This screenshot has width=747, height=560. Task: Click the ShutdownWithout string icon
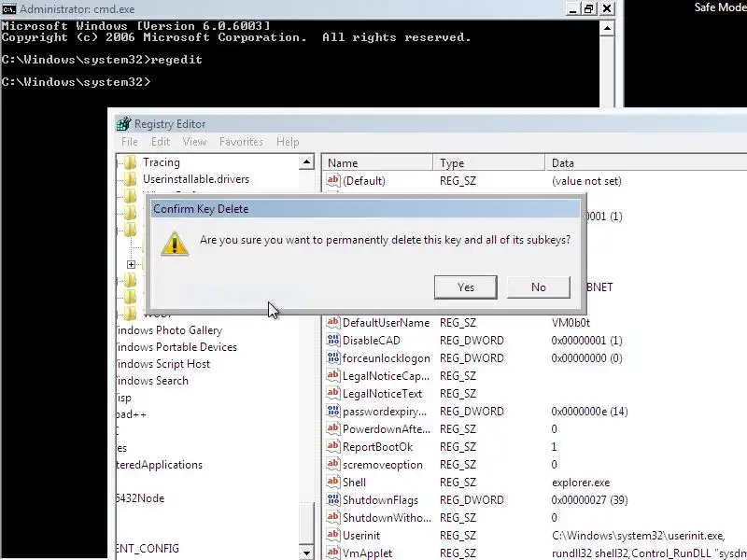(333, 517)
